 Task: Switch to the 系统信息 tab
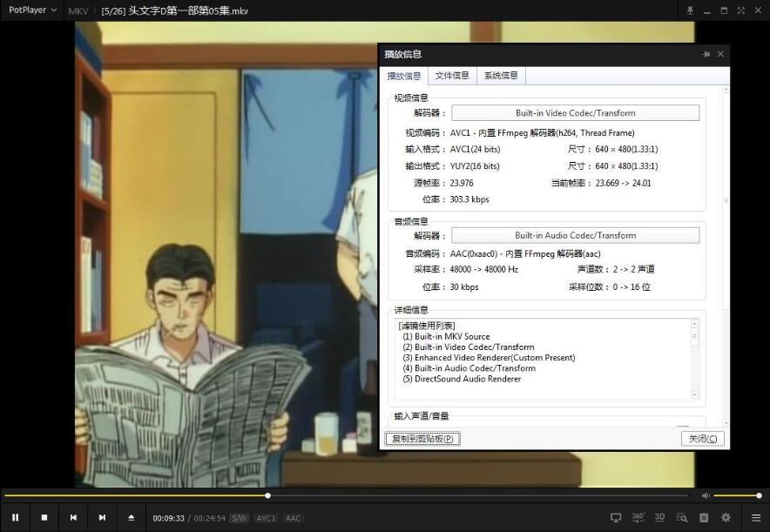pyautogui.click(x=501, y=76)
